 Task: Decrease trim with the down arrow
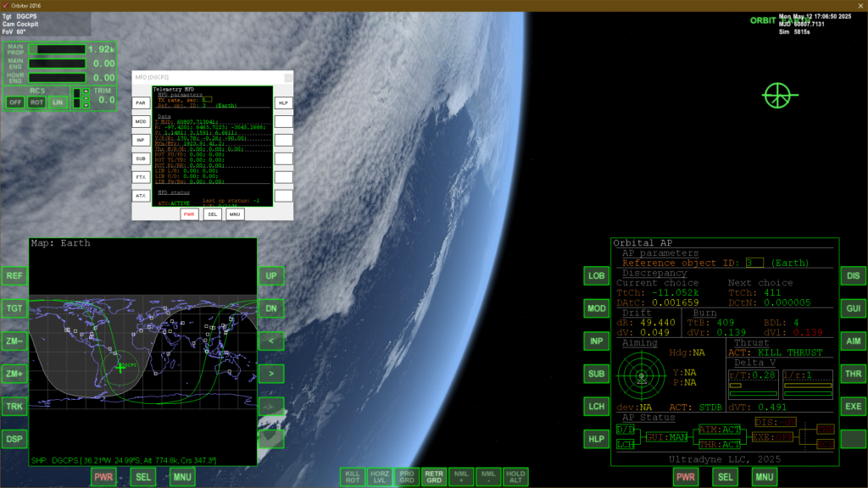click(x=86, y=105)
